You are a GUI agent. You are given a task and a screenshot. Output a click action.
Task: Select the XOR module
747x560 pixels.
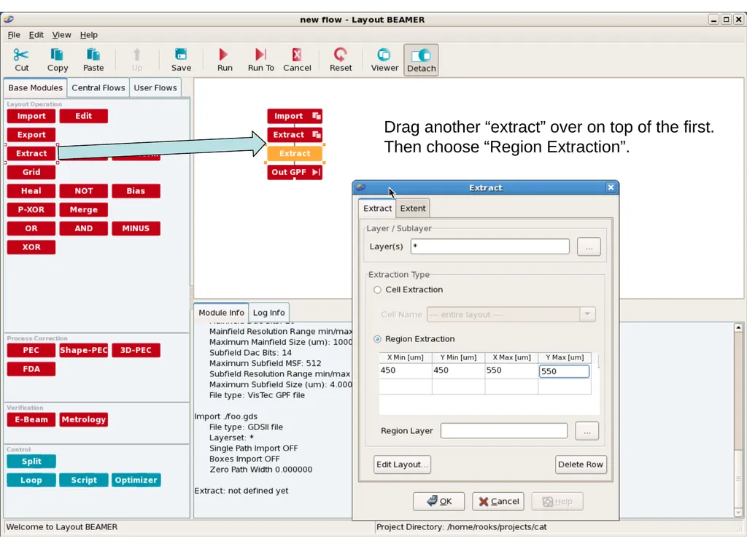click(x=31, y=247)
